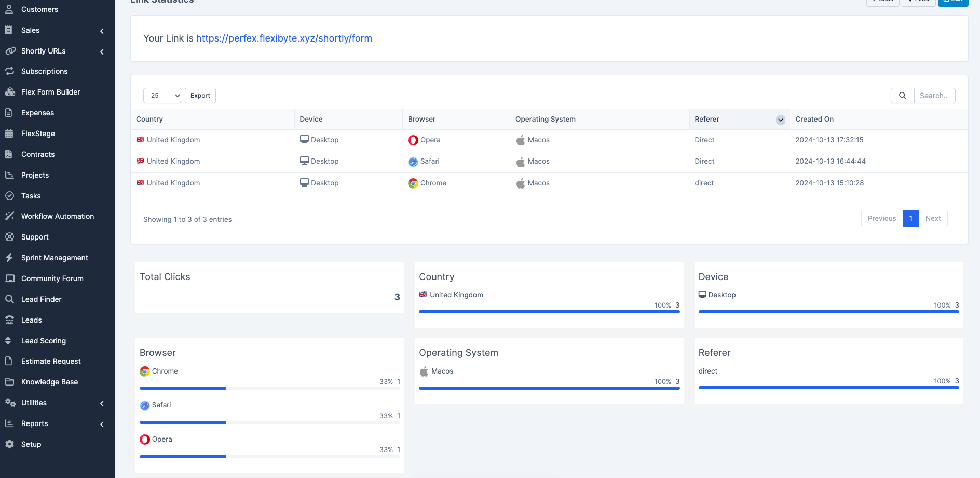The image size is (980, 478).
Task: Click the Flex Form Builder cubes icon
Action: coord(10,92)
